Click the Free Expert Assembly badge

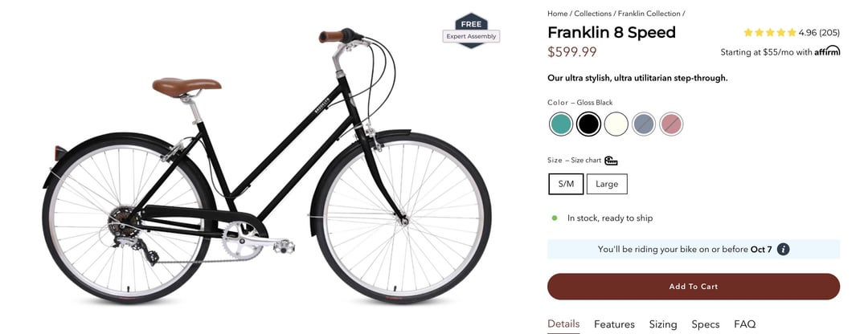pyautogui.click(x=471, y=31)
